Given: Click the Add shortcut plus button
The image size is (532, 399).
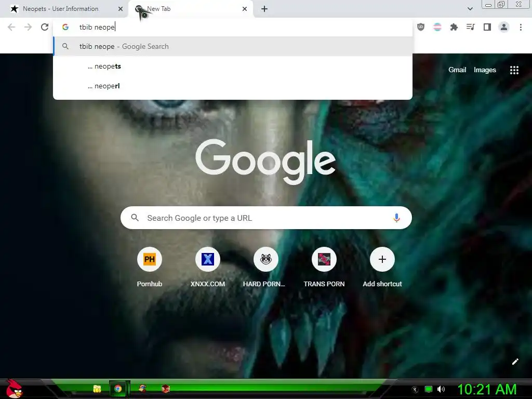Looking at the screenshot, I should click(x=382, y=260).
